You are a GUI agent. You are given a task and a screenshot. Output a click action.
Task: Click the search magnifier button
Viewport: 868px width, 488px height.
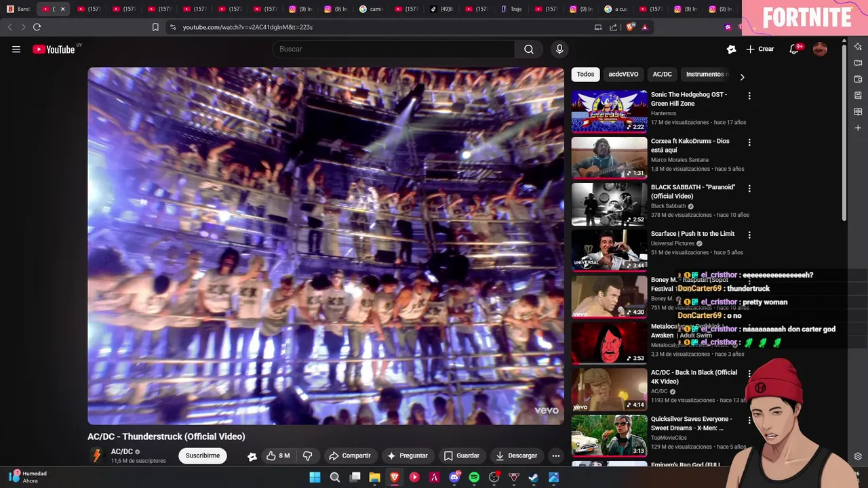coord(529,49)
